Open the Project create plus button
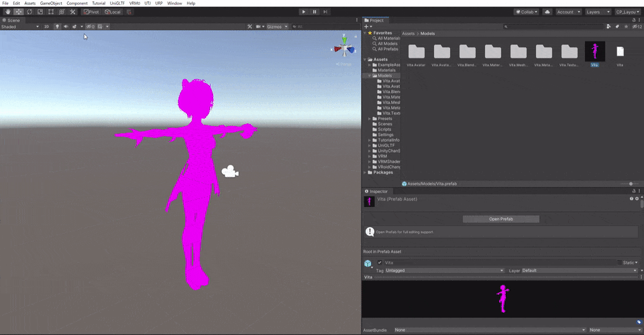 [x=368, y=27]
